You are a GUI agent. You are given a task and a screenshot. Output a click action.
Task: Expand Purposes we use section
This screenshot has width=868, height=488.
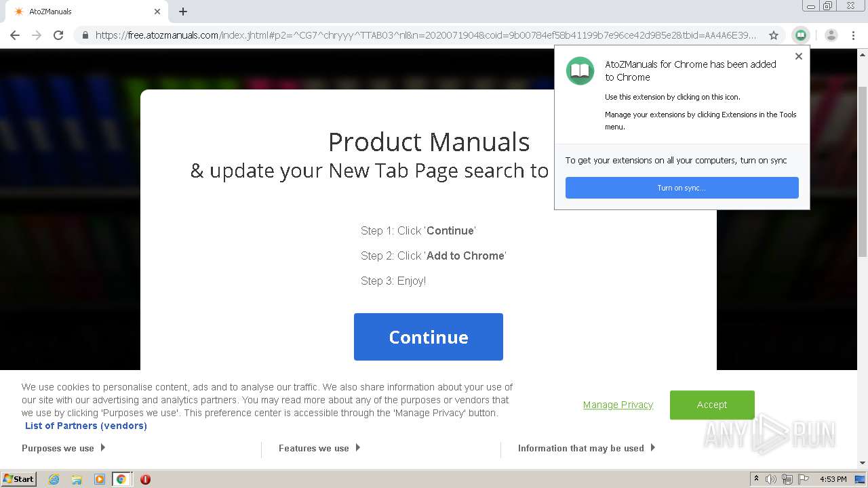tap(63, 448)
